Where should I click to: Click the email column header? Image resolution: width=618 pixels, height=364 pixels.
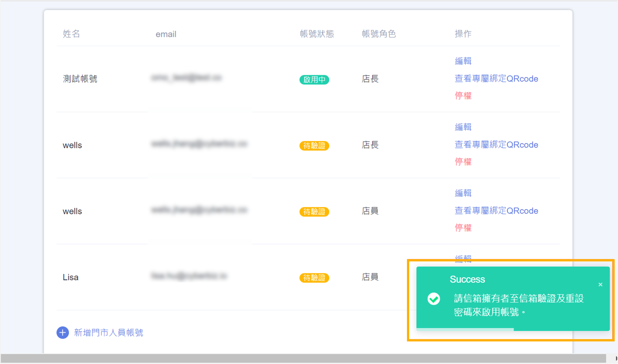click(166, 34)
